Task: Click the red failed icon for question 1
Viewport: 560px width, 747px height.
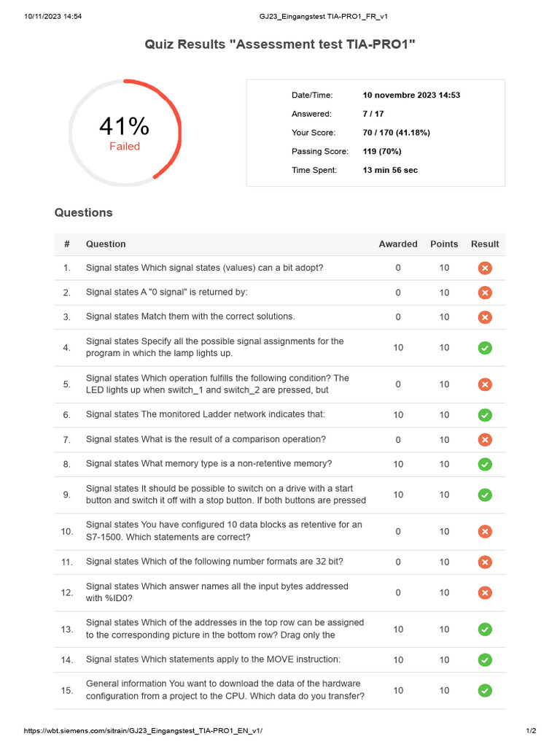Action: 485,268
